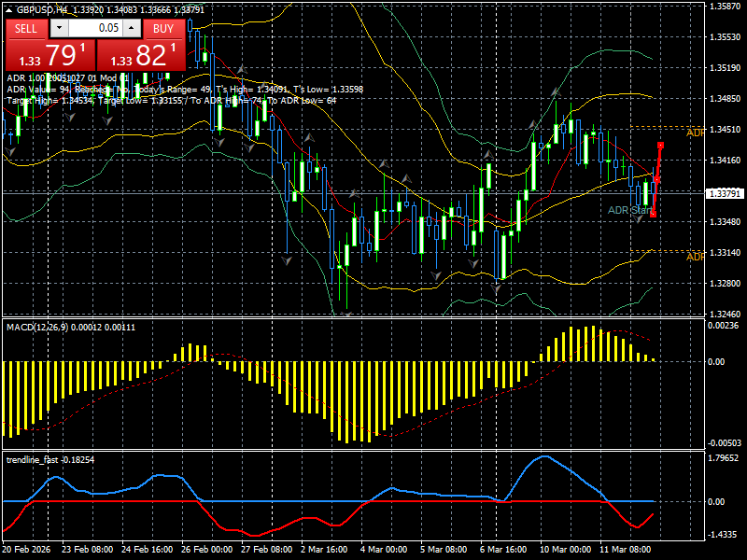The width and height of the screenshot is (747, 560).
Task: Click the 1.33480 price scale label
Action: [x=726, y=222]
